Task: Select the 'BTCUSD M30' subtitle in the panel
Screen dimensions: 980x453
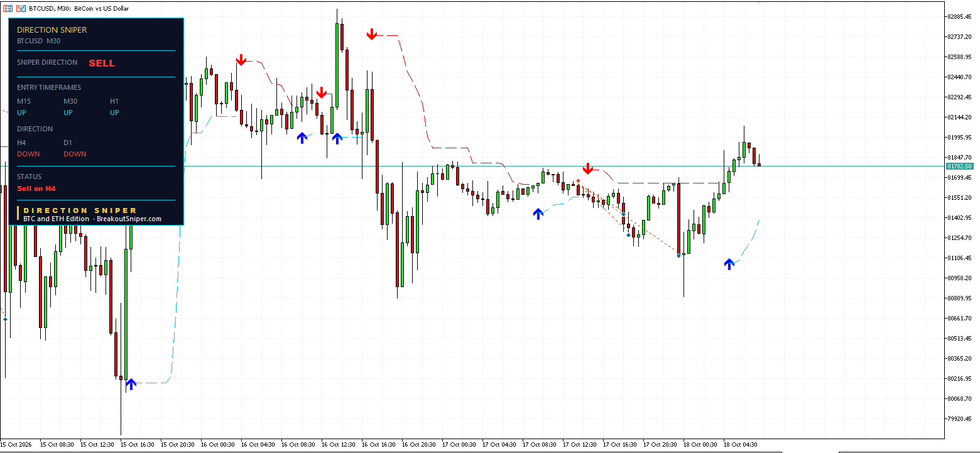Action: [38, 41]
